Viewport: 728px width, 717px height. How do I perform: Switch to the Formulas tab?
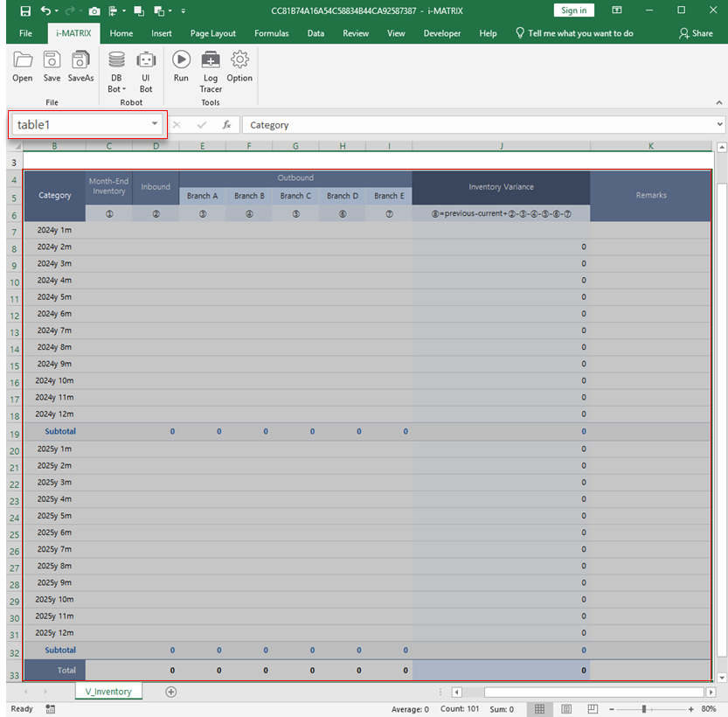coord(271,32)
